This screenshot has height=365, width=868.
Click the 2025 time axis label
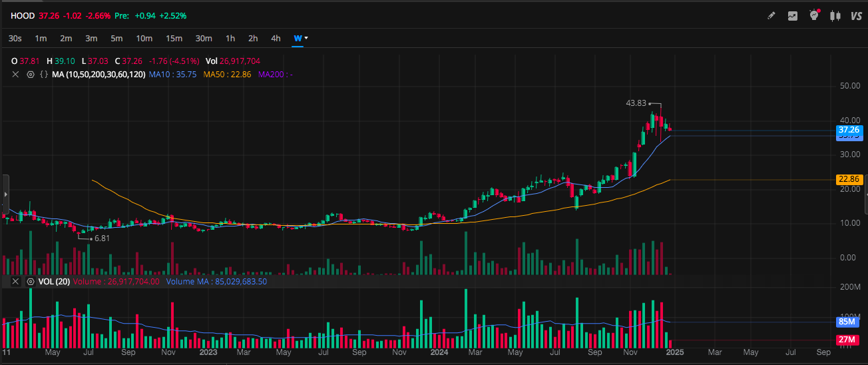tap(674, 352)
